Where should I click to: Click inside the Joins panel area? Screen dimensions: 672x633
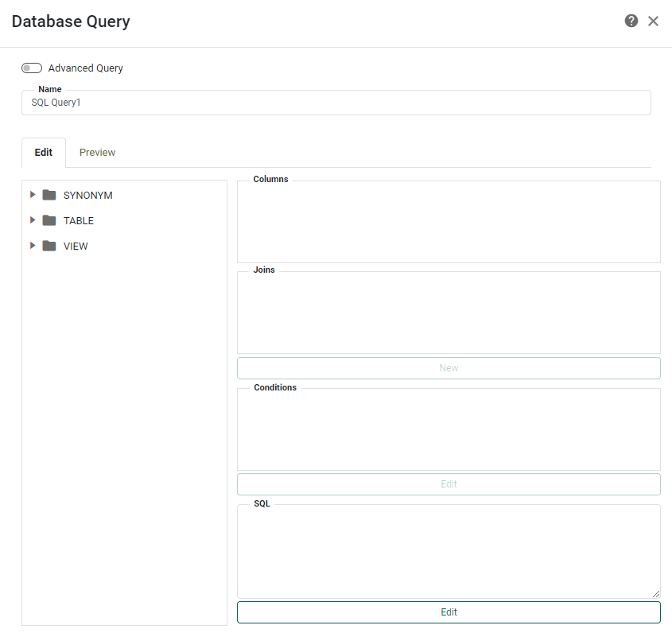click(449, 312)
